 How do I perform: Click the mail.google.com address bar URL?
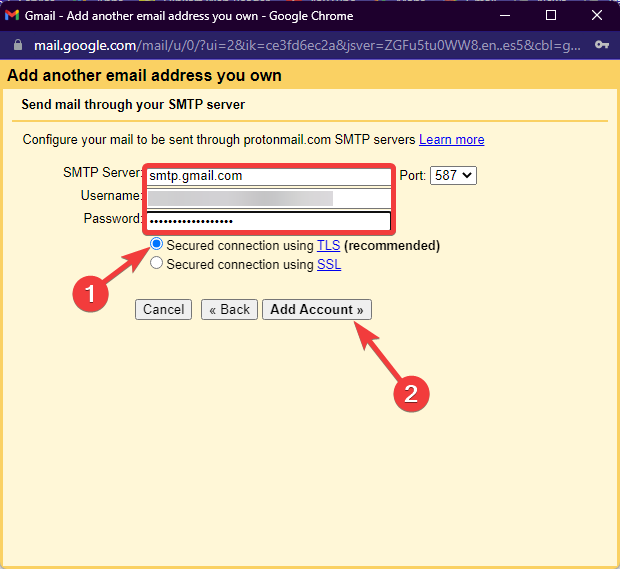pos(307,45)
